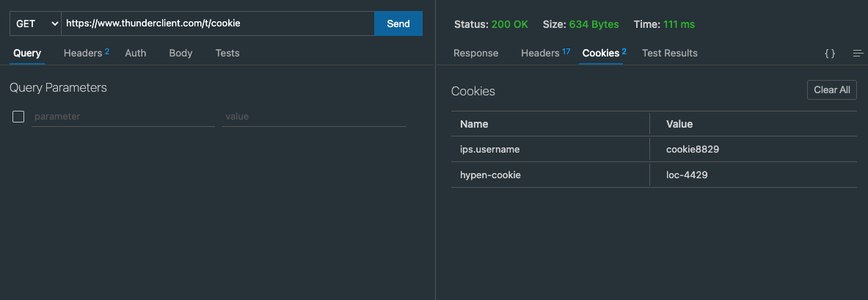The width and height of the screenshot is (868, 300).
Task: Show the Response tab
Action: 475,53
